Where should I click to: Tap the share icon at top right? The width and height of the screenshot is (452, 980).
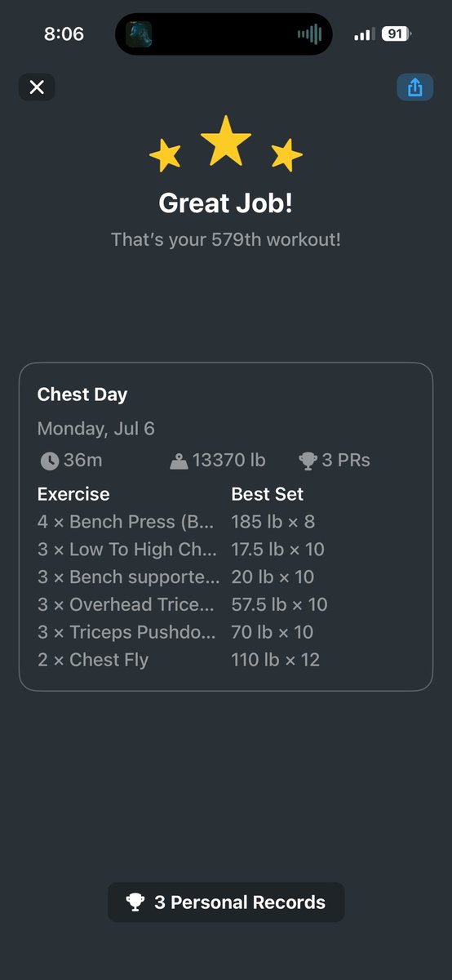[414, 87]
